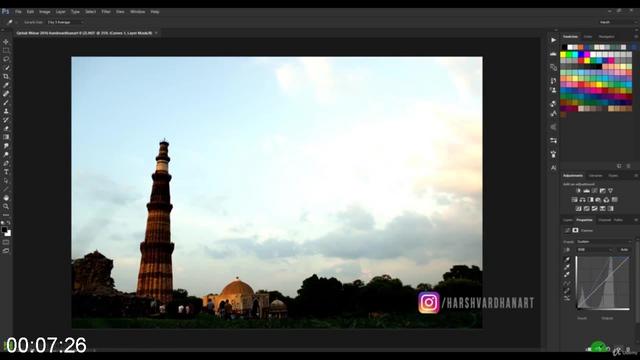
Task: Open the Image menu
Action: tap(44, 12)
